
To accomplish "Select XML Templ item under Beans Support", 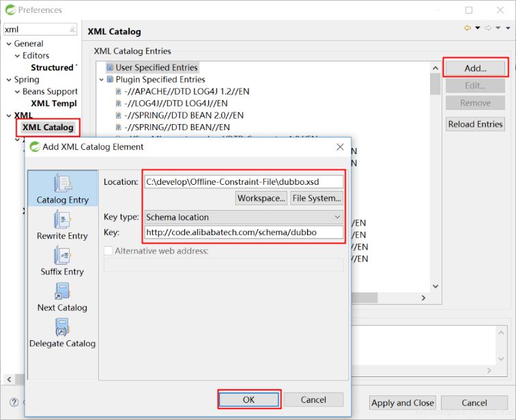I will coord(54,104).
